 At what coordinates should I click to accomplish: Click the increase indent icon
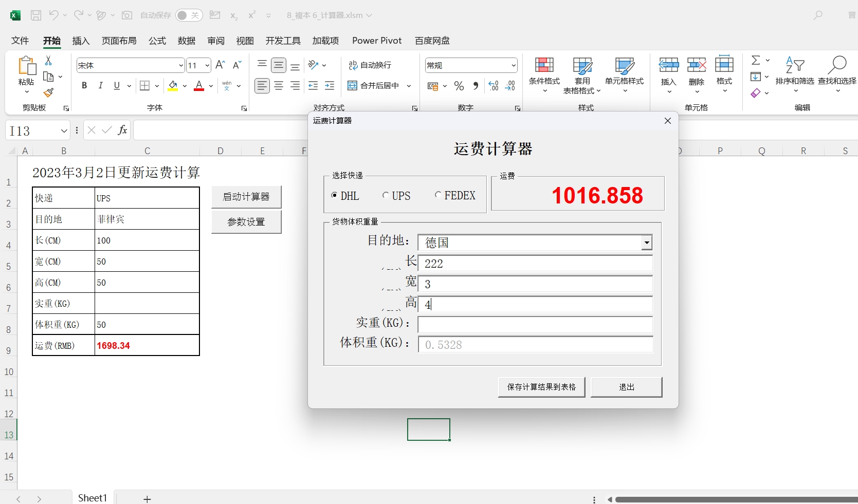(x=330, y=86)
